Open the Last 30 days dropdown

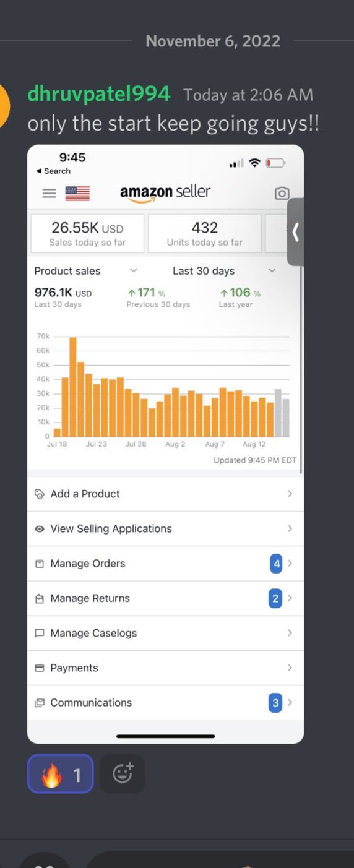224,271
